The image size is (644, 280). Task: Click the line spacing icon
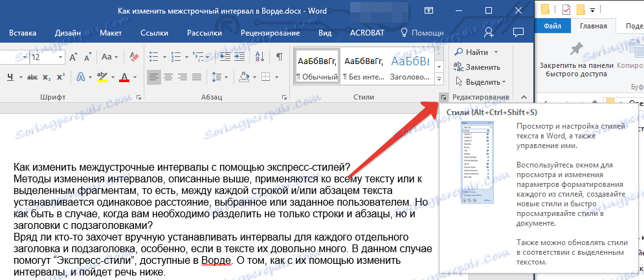tap(216, 76)
